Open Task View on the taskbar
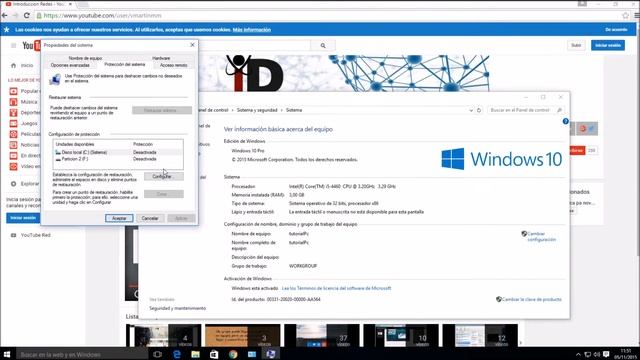Screen dimensions: 640x360 (157, 354)
